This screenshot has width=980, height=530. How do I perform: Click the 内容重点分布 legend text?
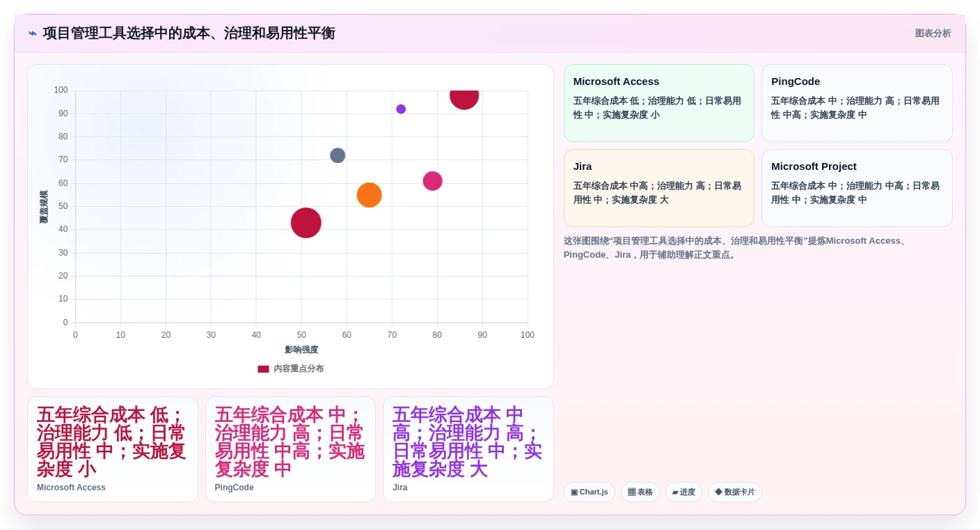299,369
